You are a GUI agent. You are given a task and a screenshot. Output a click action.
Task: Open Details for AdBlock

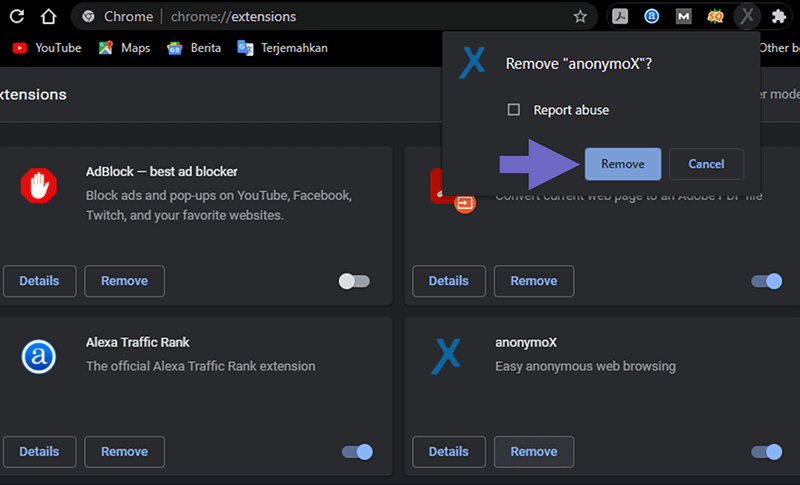pyautogui.click(x=39, y=281)
